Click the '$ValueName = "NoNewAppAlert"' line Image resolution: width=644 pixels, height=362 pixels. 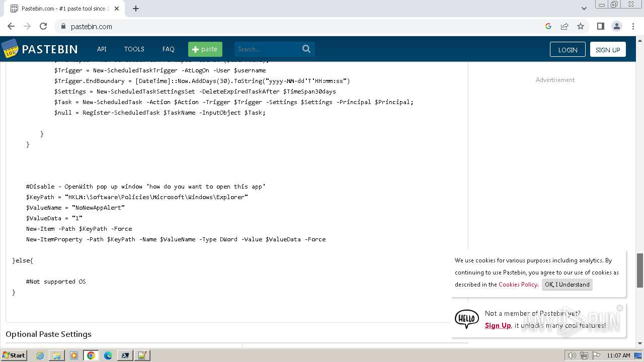(75, 208)
